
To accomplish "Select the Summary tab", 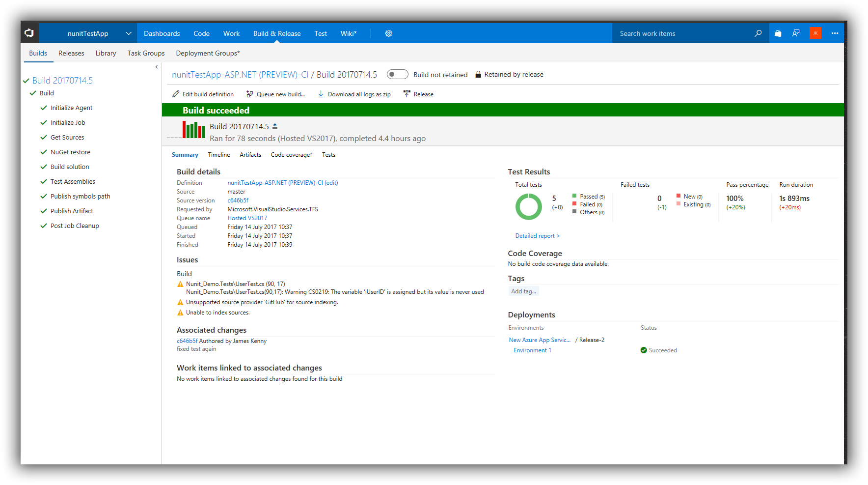I will click(x=185, y=155).
